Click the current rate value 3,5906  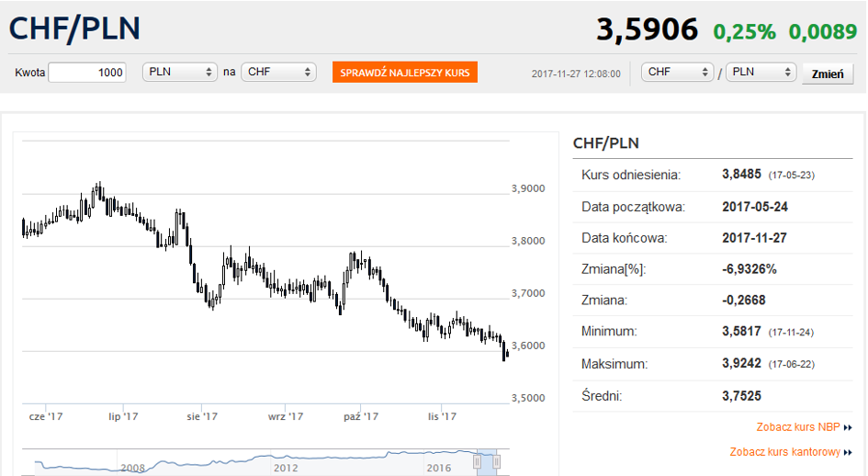click(648, 29)
